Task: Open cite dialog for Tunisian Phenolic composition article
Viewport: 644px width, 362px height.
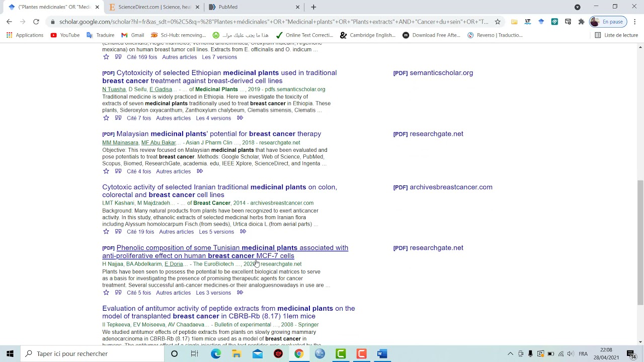Action: click(118, 293)
